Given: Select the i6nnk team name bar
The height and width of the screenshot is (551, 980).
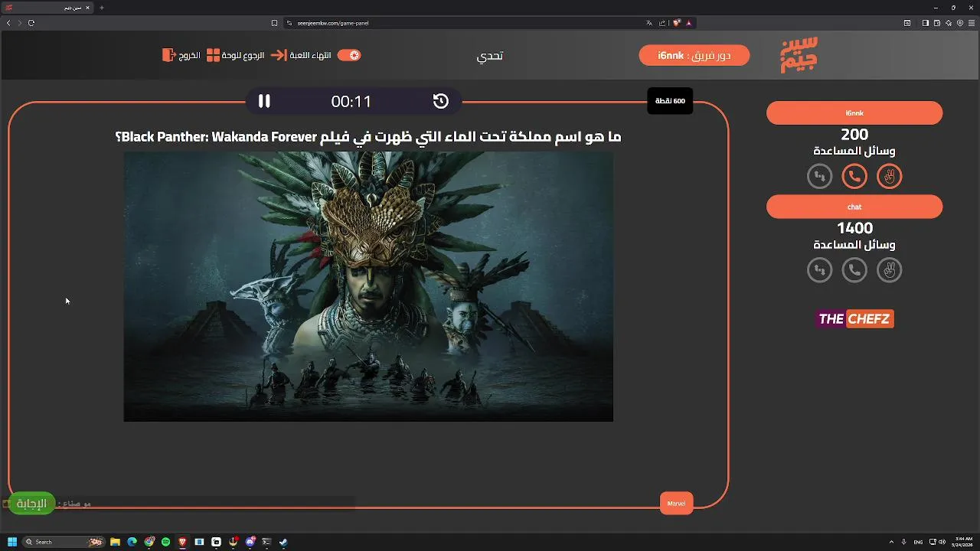Looking at the screenshot, I should (854, 113).
